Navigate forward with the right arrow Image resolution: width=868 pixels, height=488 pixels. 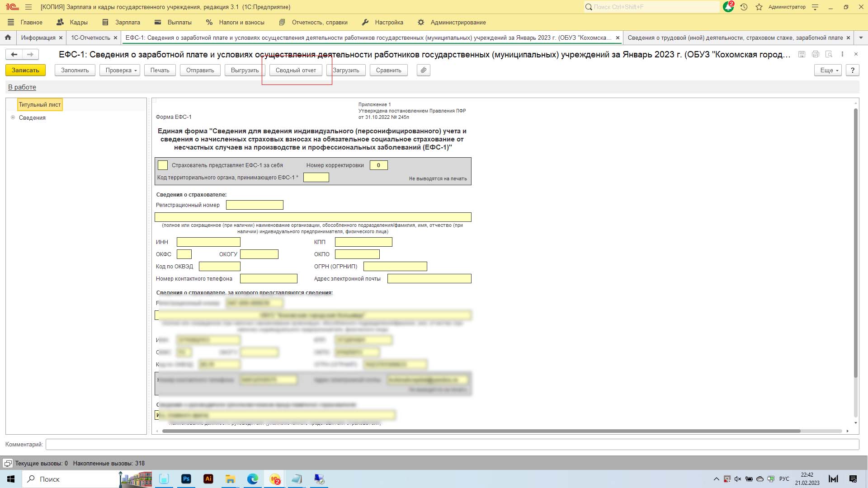(30, 54)
